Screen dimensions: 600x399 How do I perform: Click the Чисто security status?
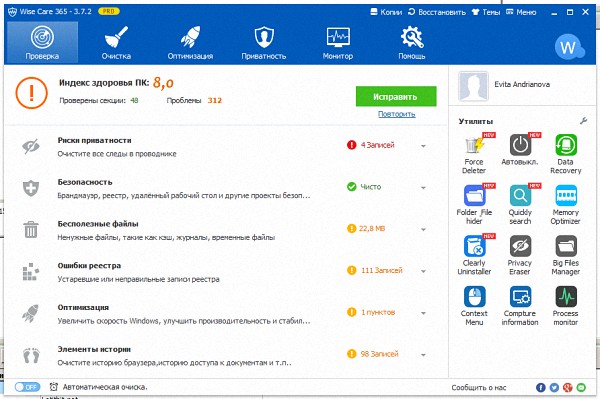(x=371, y=187)
